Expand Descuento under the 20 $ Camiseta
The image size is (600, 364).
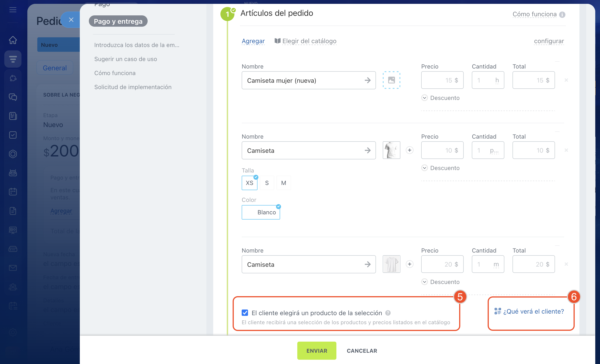point(424,282)
